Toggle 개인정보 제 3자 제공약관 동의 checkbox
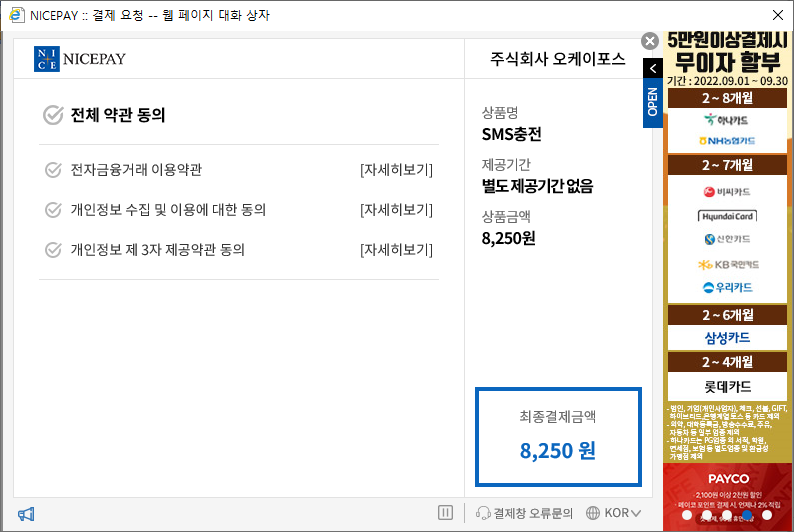 tap(54, 250)
